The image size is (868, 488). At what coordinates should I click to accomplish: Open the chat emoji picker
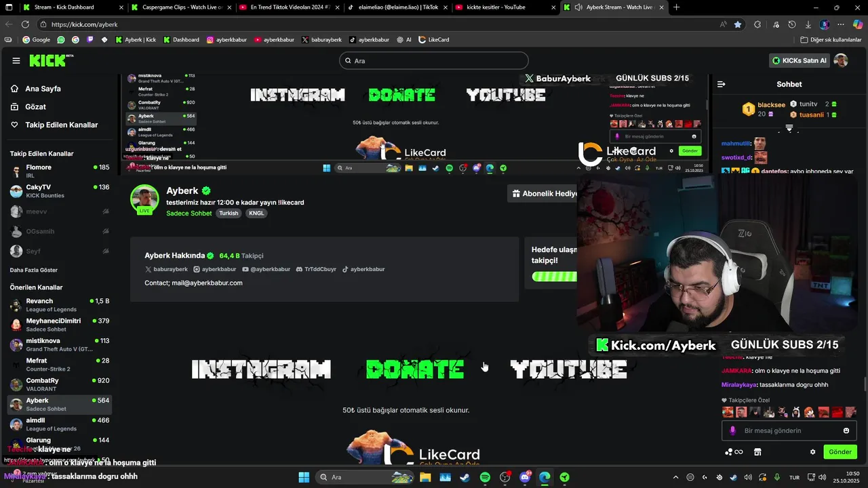(846, 430)
